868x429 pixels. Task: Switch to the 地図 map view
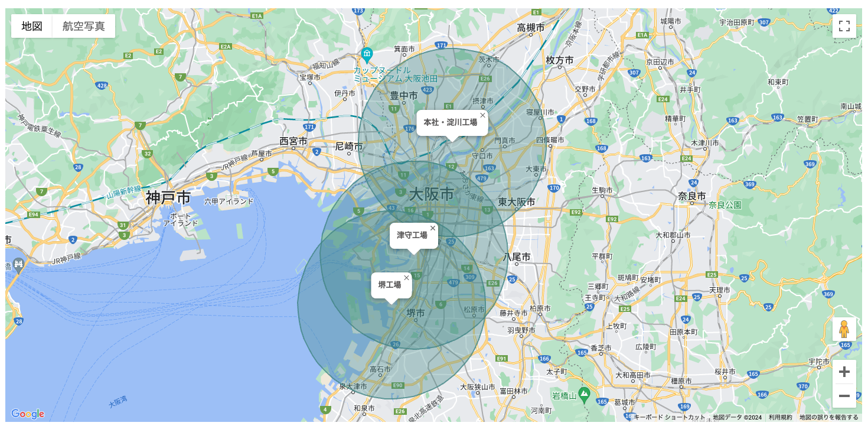pyautogui.click(x=32, y=26)
